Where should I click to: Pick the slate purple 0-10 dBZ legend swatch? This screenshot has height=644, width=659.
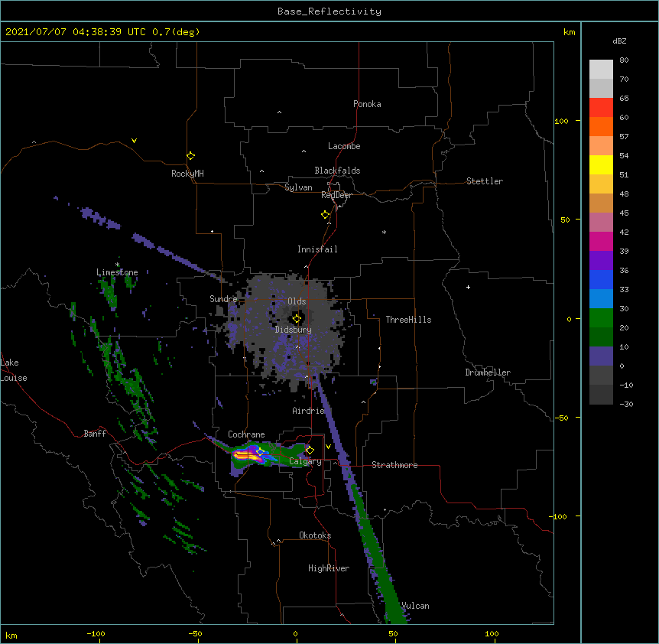(601, 356)
